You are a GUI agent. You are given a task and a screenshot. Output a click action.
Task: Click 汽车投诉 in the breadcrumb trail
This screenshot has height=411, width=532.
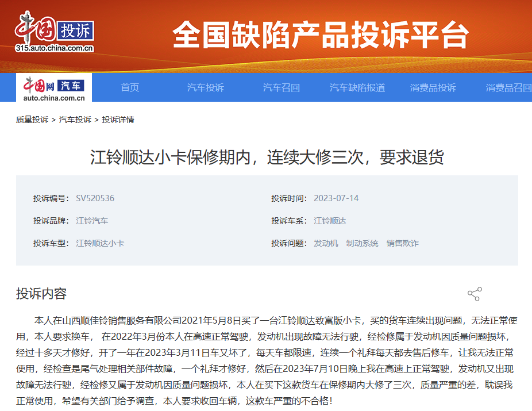75,120
